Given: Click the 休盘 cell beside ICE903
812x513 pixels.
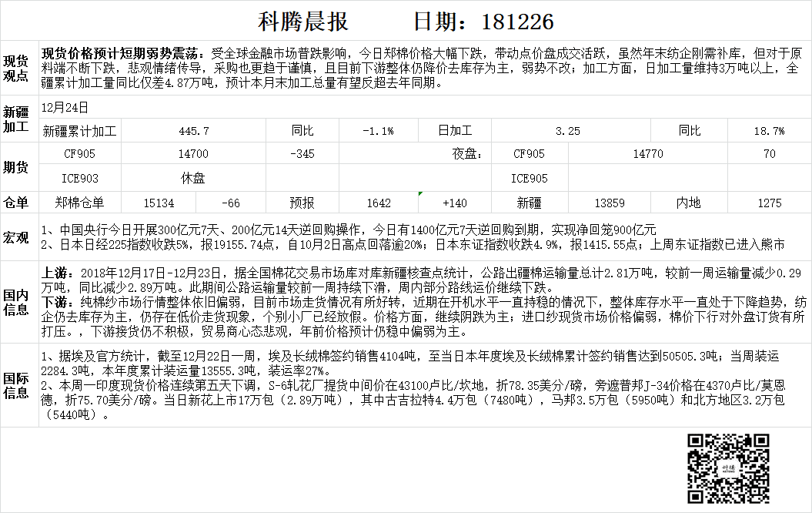Looking at the screenshot, I should (193, 179).
